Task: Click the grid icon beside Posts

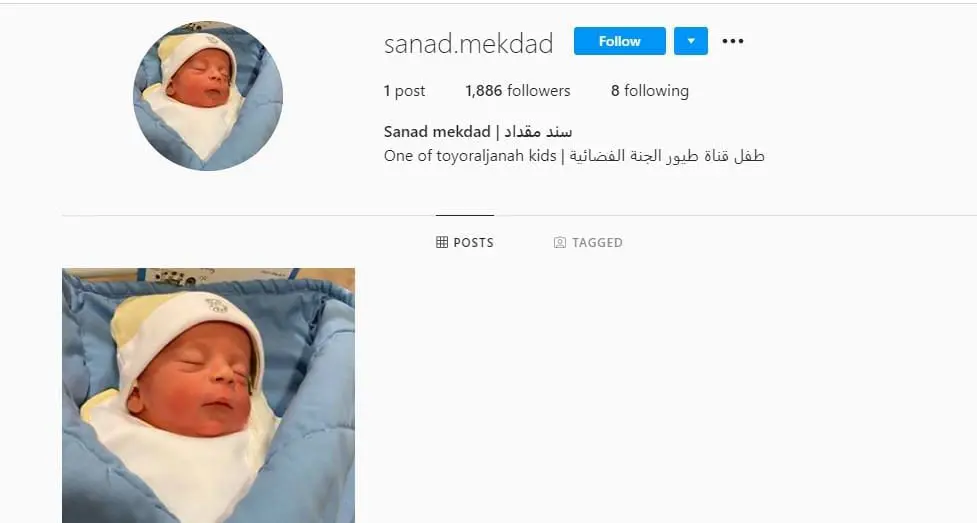Action: 442,242
